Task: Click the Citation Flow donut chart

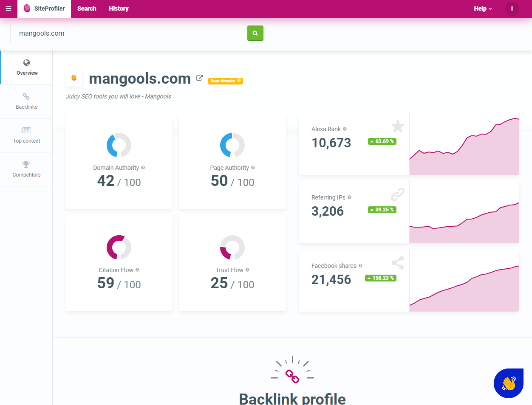Action: [x=119, y=247]
